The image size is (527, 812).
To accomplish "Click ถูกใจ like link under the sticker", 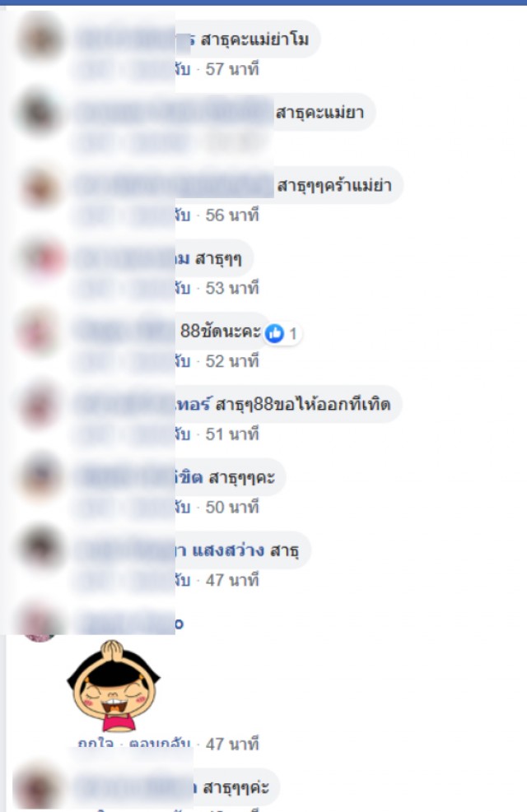I will pos(96,745).
